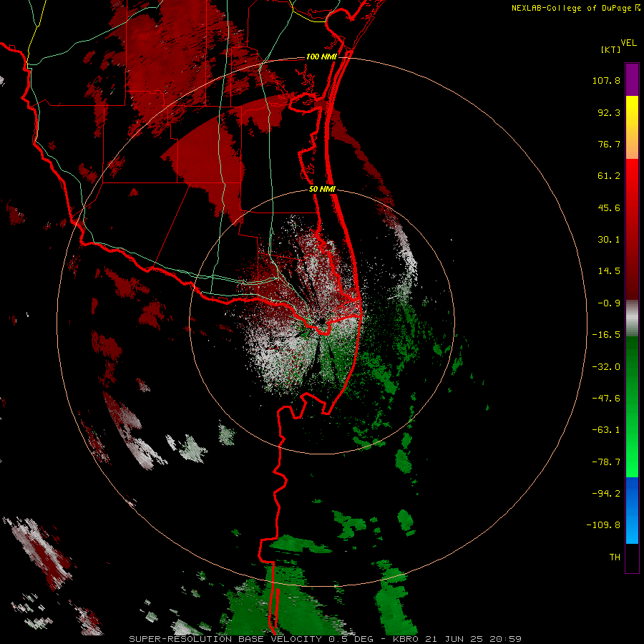This screenshot has width=644, height=644.
Task: Click the -16.5 velocity scale value
Action: tap(606, 335)
